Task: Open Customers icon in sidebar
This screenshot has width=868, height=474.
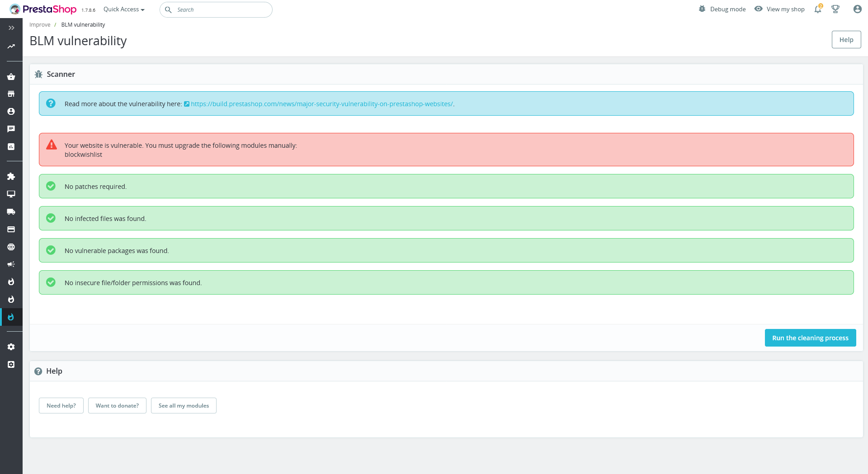Action: point(11,112)
